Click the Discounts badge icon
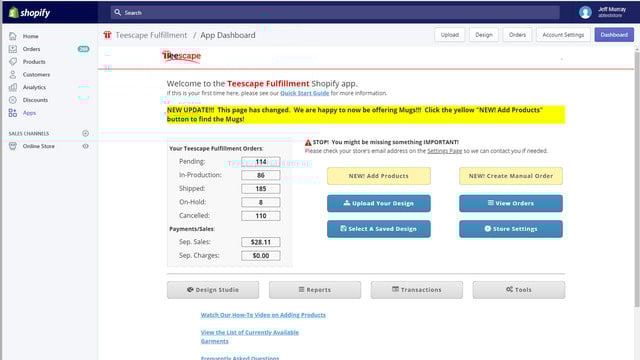This screenshot has width=640, height=360. pos(13,100)
